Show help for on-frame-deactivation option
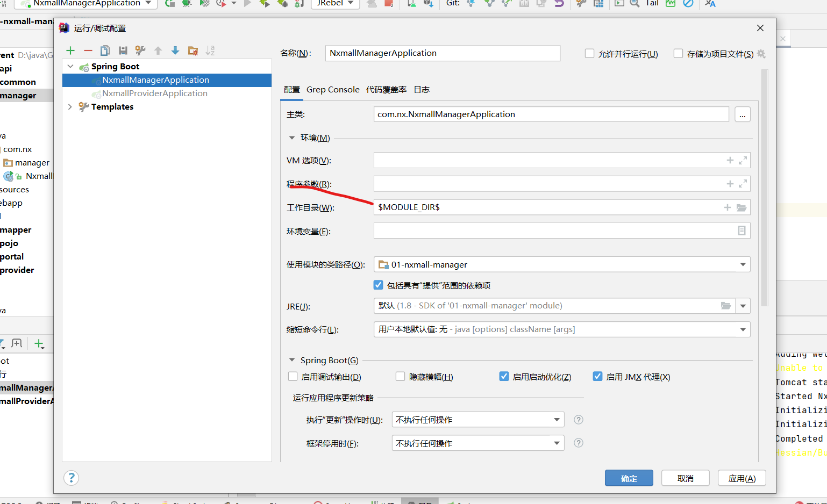This screenshot has height=504, width=827. [579, 443]
